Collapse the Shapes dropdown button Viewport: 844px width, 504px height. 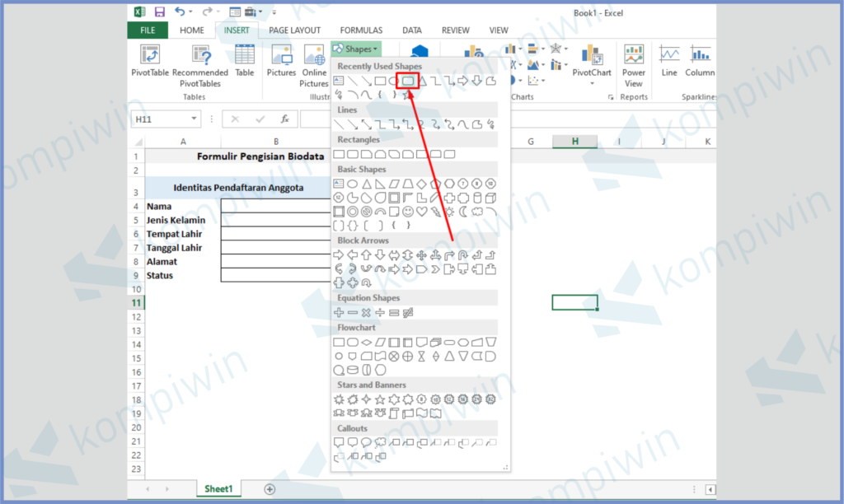356,49
